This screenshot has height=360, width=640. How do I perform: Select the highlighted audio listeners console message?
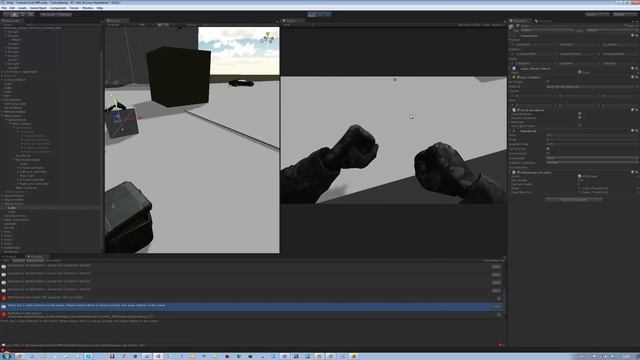point(251,306)
